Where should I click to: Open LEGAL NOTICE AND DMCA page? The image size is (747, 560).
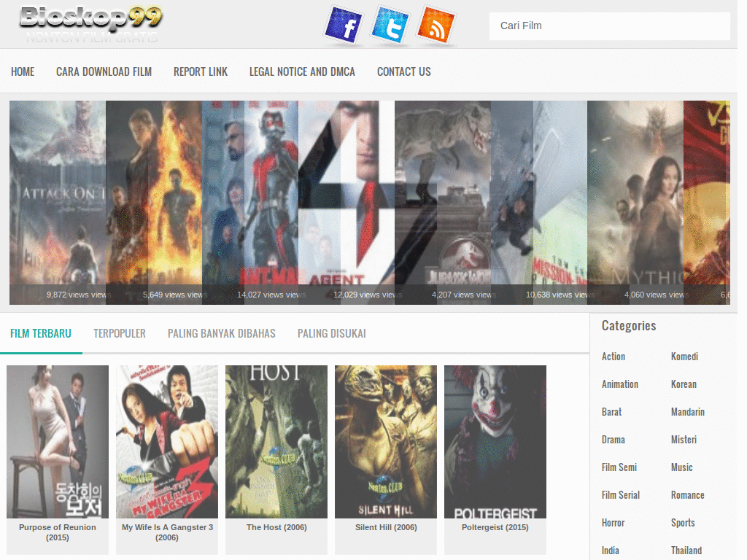click(x=302, y=71)
